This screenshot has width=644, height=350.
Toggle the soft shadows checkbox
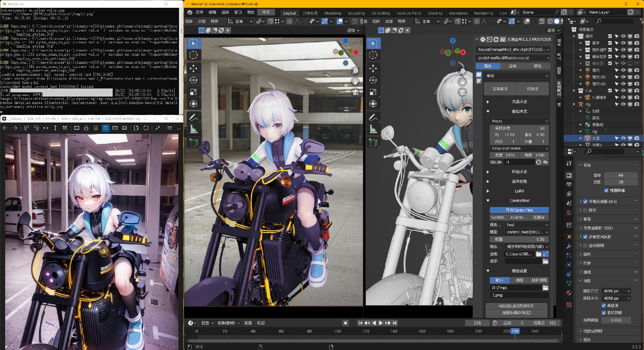point(604,313)
